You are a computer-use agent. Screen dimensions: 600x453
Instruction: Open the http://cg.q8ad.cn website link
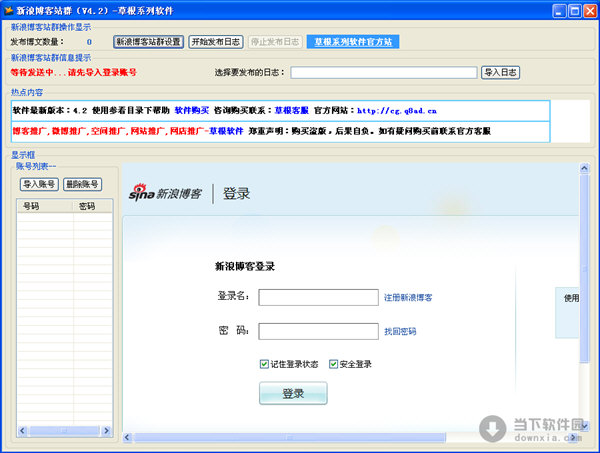pos(397,111)
